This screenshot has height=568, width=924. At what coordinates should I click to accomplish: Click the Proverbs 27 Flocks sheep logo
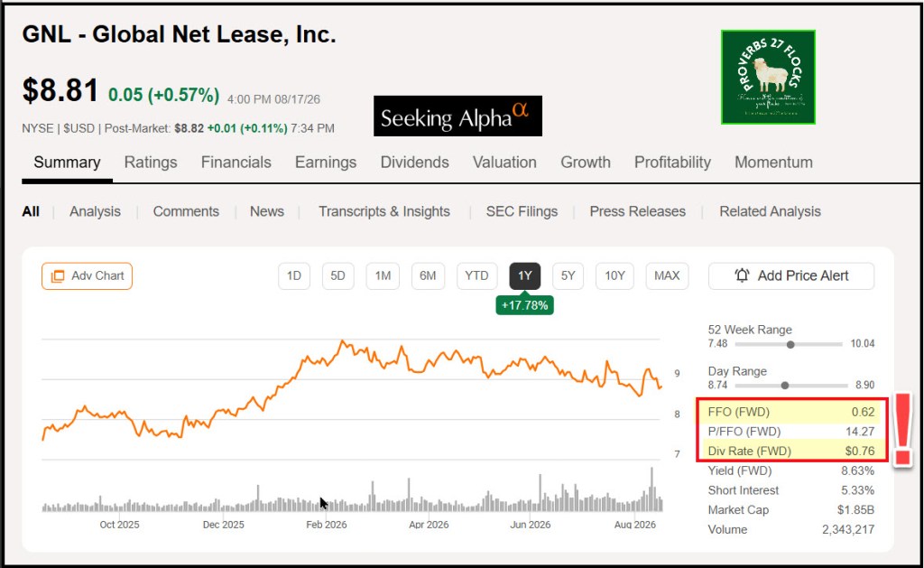[x=768, y=78]
